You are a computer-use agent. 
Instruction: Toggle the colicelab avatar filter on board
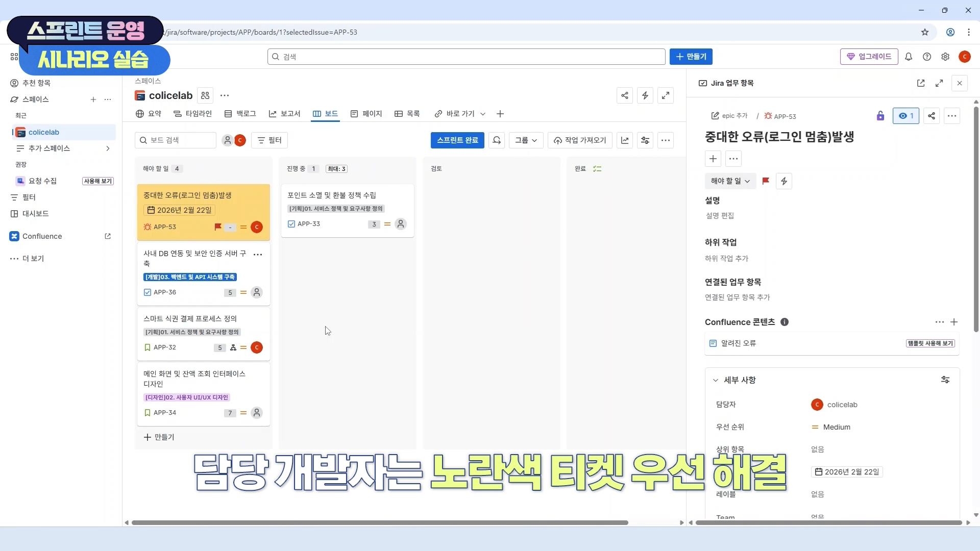[240, 140]
